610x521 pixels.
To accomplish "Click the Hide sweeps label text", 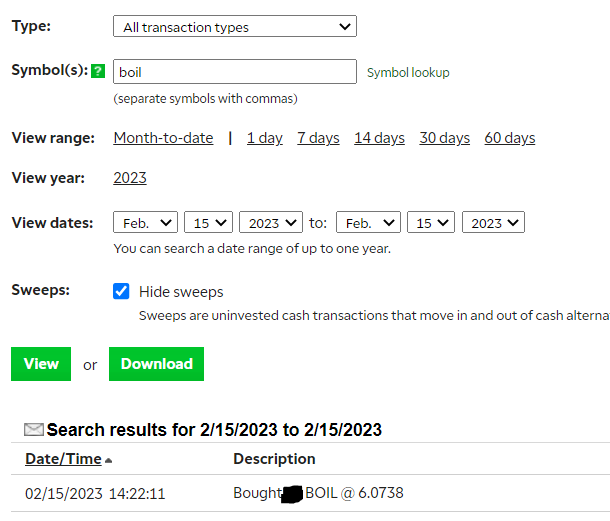I will (x=181, y=292).
